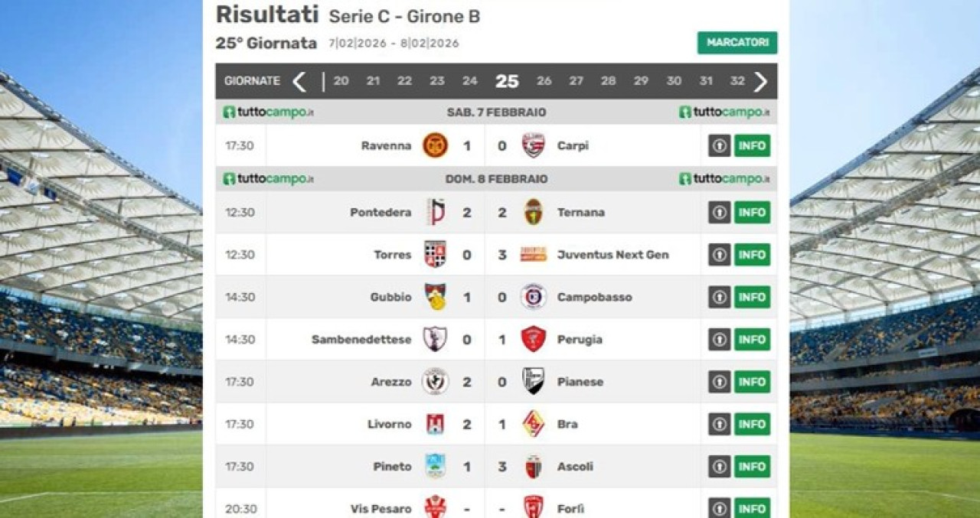The height and width of the screenshot is (518, 980).
Task: Switch to giornata 32
Action: pyautogui.click(x=737, y=81)
